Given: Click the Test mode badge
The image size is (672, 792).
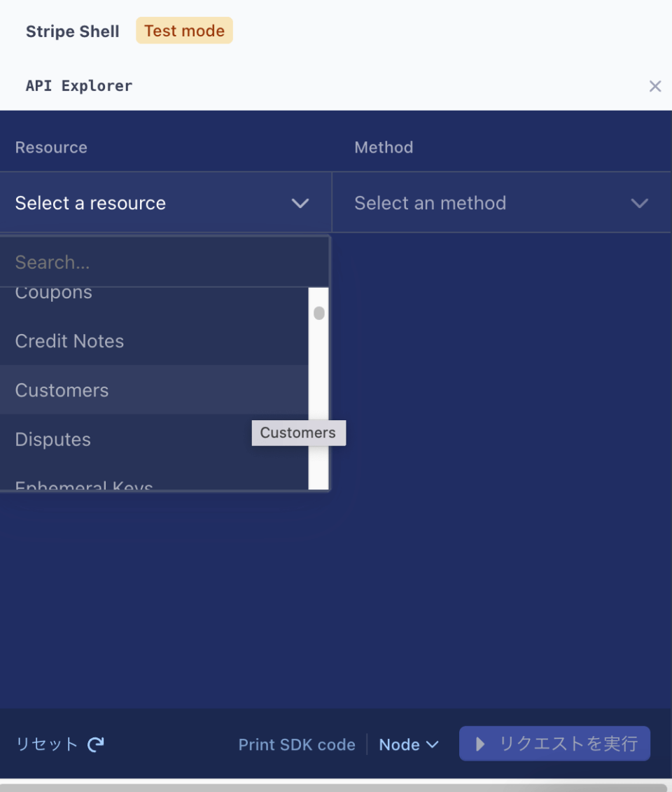Looking at the screenshot, I should click(x=184, y=31).
